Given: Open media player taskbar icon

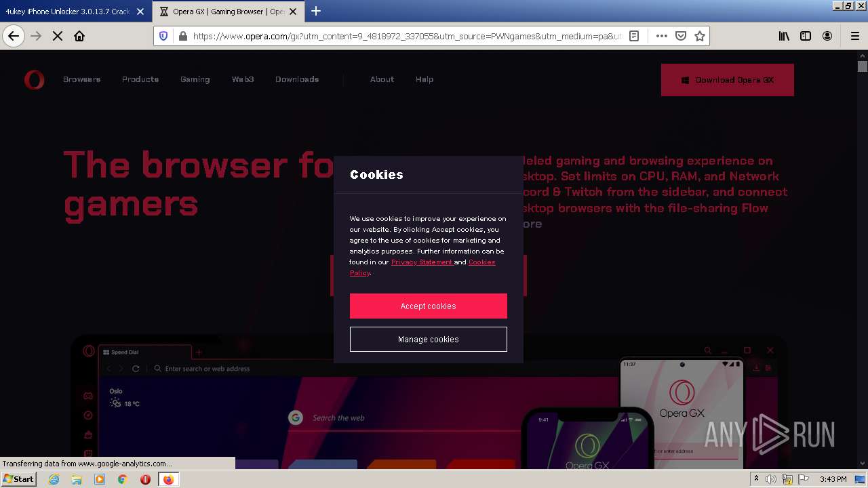Looking at the screenshot, I should click(100, 479).
